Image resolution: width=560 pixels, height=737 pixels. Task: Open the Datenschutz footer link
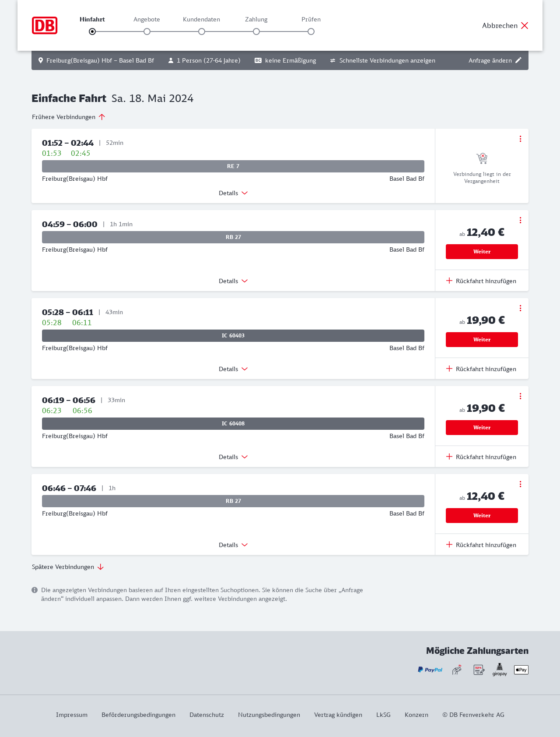tap(206, 715)
